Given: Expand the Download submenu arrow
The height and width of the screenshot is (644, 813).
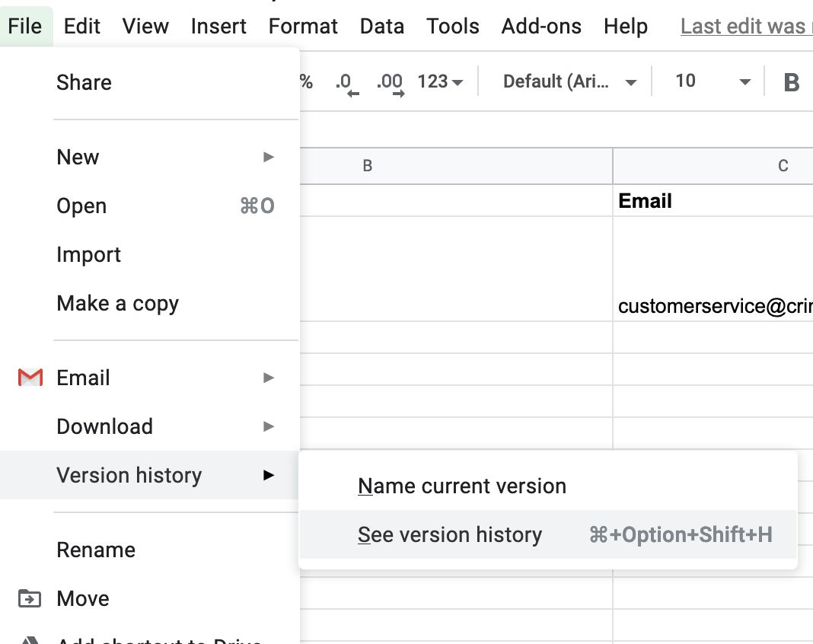Looking at the screenshot, I should click(x=268, y=426).
